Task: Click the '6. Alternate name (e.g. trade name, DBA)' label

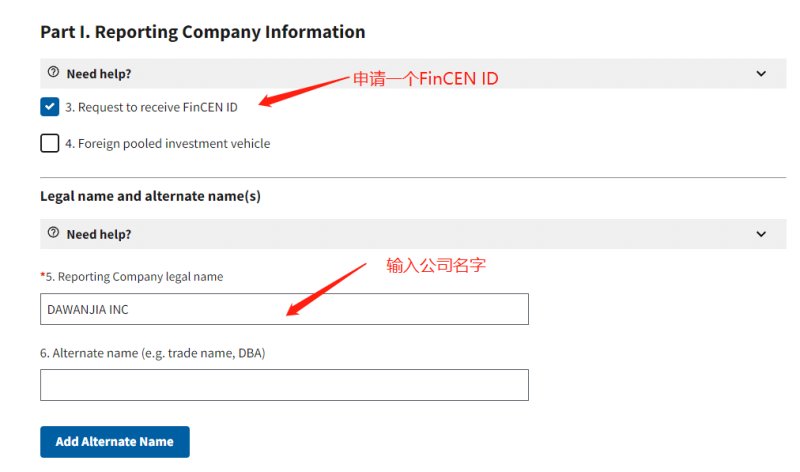Action: 153,353
